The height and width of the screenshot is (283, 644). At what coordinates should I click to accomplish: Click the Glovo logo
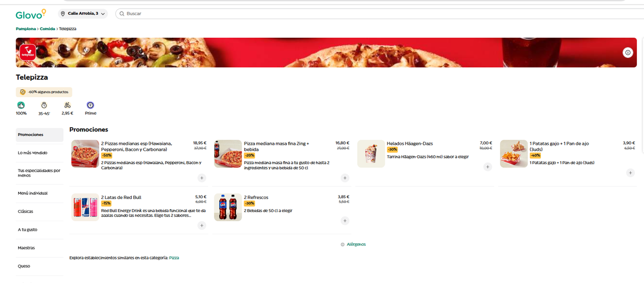coord(31,14)
